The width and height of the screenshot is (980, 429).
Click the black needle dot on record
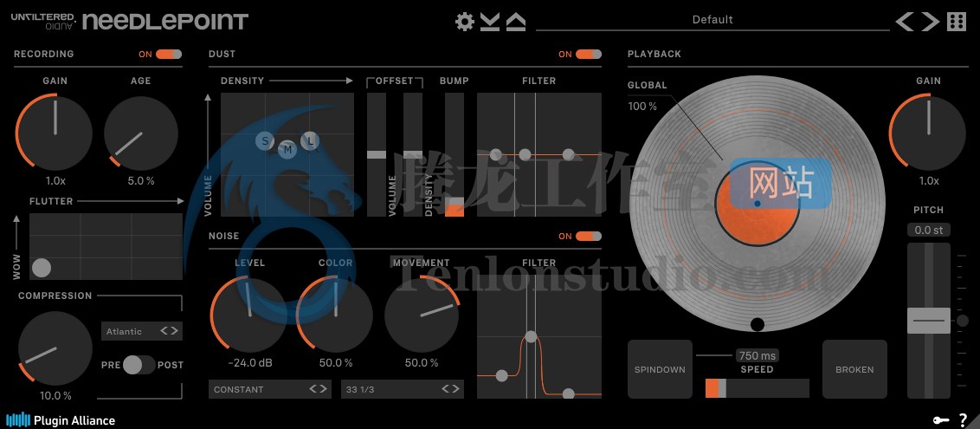point(758,324)
